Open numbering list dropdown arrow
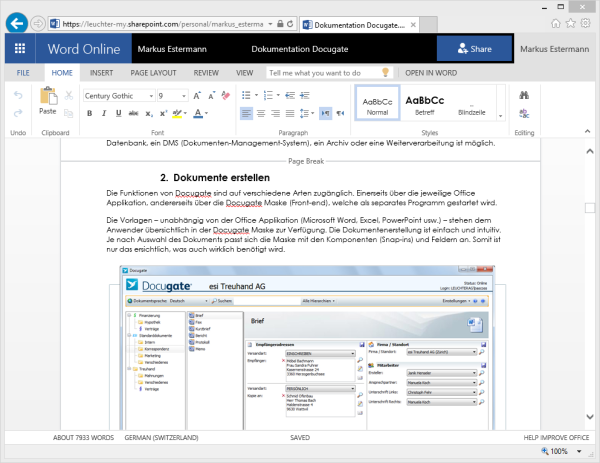This screenshot has height=463, width=600. tap(278, 95)
